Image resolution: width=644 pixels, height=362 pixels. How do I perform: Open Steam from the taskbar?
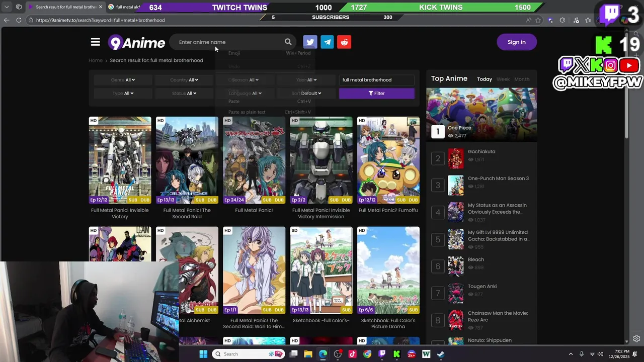pyautogui.click(x=441, y=354)
